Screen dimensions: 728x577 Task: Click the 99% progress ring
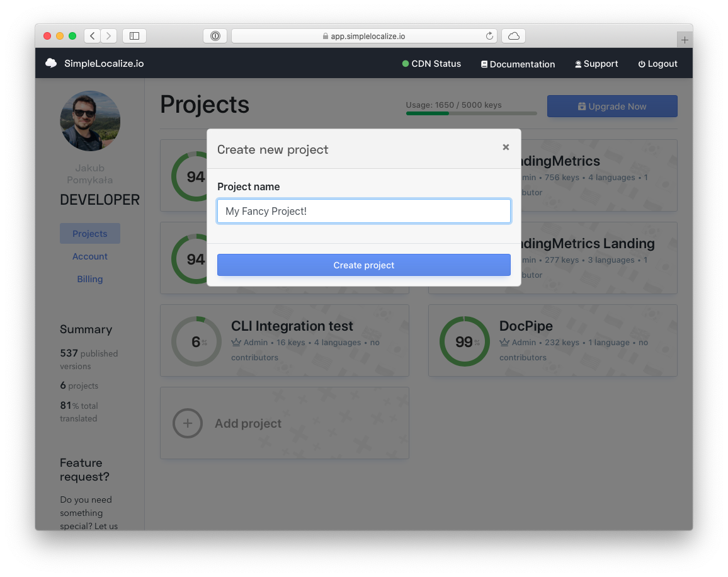(464, 341)
